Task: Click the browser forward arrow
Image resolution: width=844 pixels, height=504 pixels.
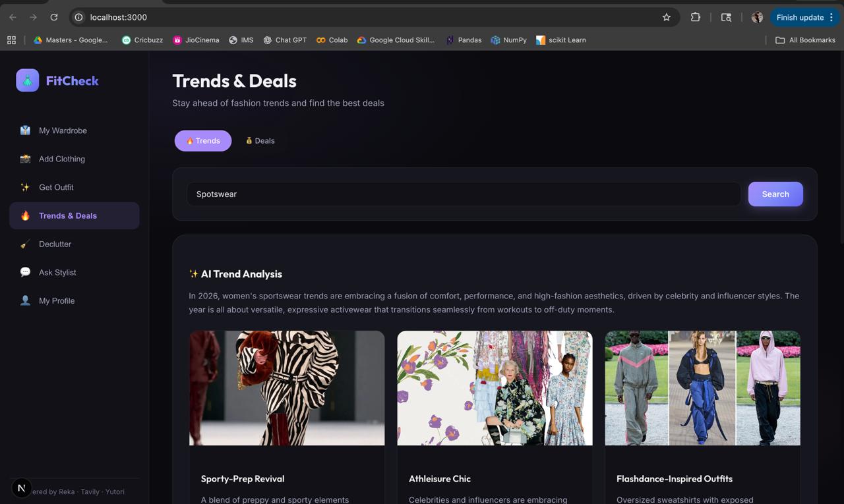Action: (33, 17)
